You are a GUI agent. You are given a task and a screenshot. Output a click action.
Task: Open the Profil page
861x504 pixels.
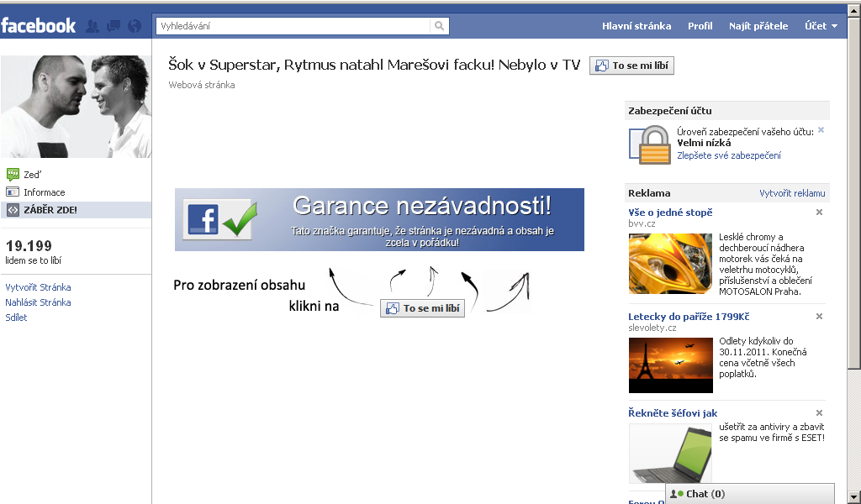(x=700, y=26)
